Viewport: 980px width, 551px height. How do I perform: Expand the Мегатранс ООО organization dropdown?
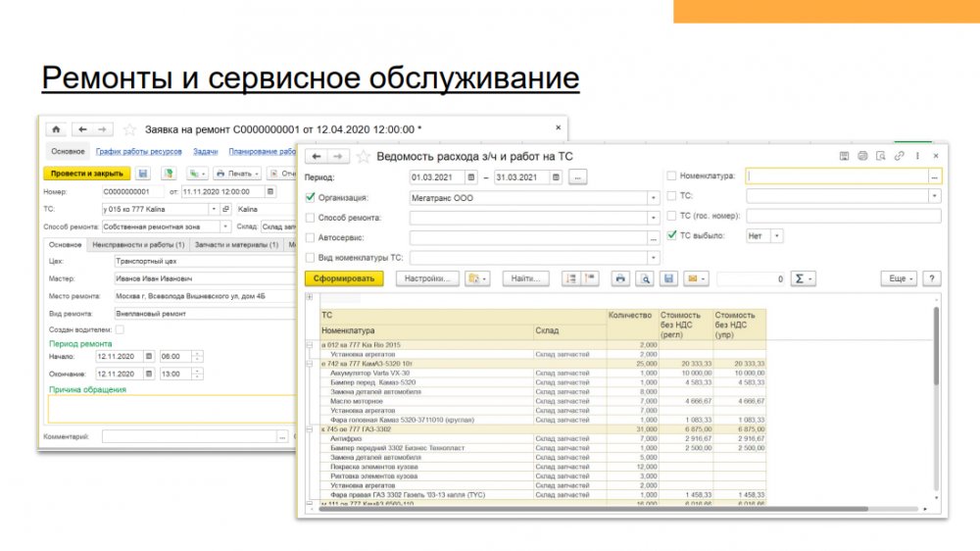point(653,197)
